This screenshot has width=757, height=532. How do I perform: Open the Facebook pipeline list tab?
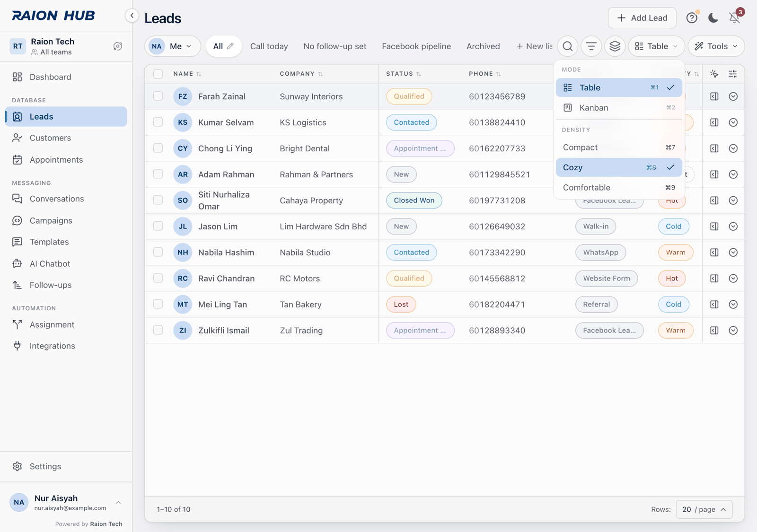click(x=416, y=46)
